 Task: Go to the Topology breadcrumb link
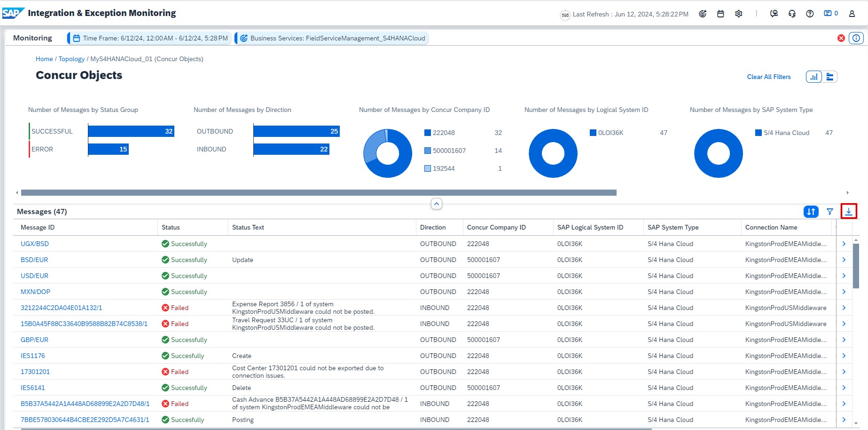tap(71, 59)
